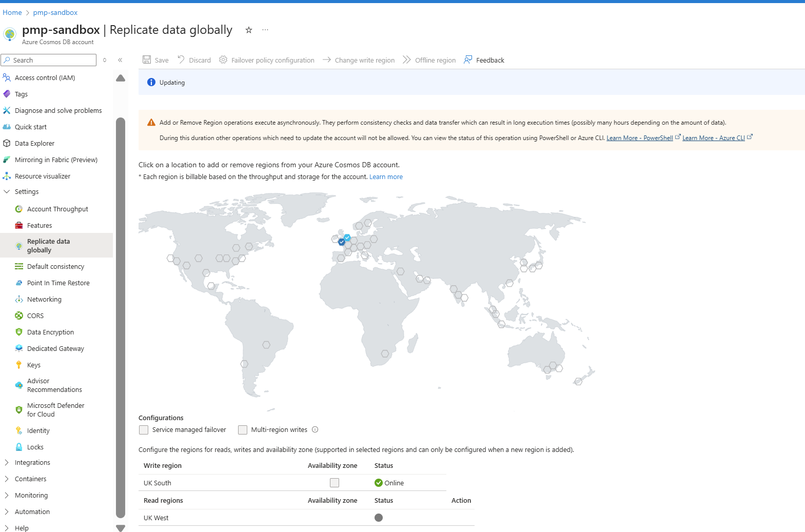
Task: Open the Tags icon in sidebar
Action: pyautogui.click(x=7, y=94)
